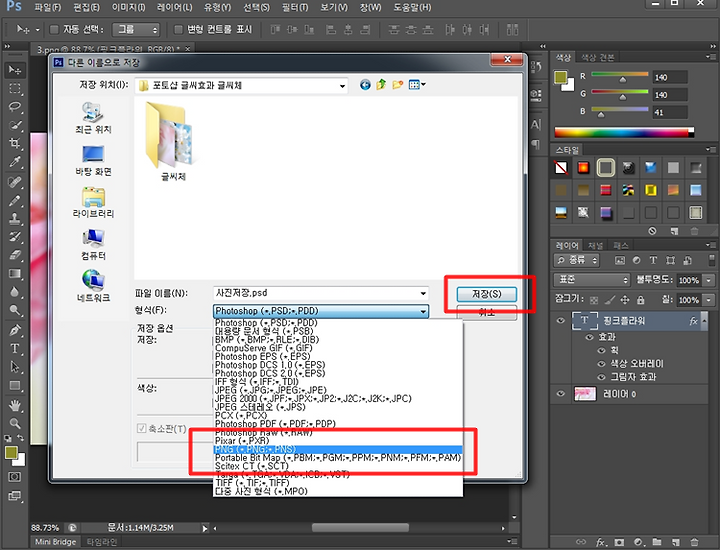Select the Eyedropper tool
The image size is (720, 550).
tap(15, 162)
